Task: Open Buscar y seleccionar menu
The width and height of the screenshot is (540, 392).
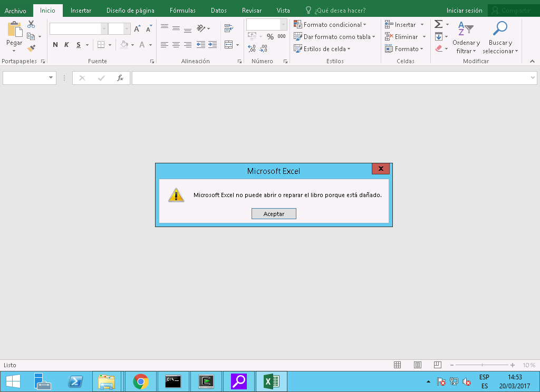Action: 500,38
